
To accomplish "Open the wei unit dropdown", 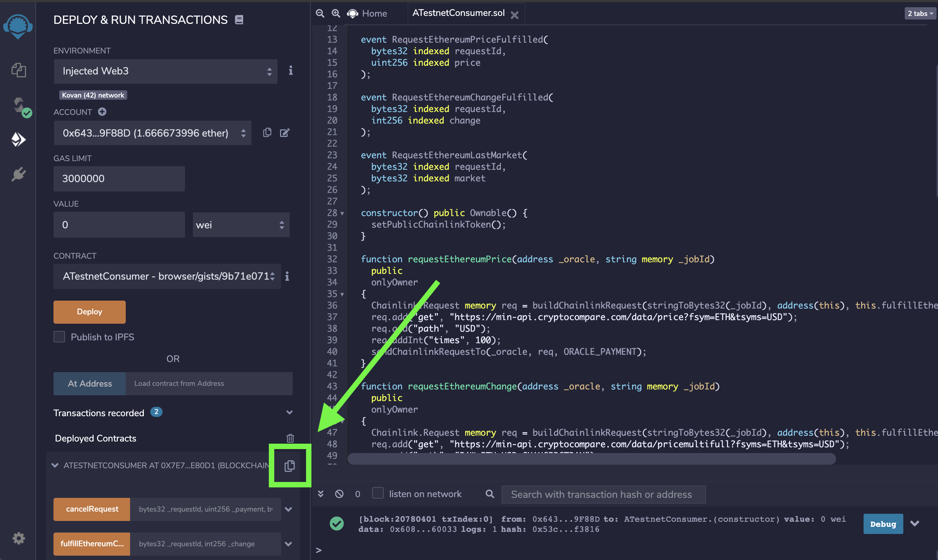I will pyautogui.click(x=241, y=224).
